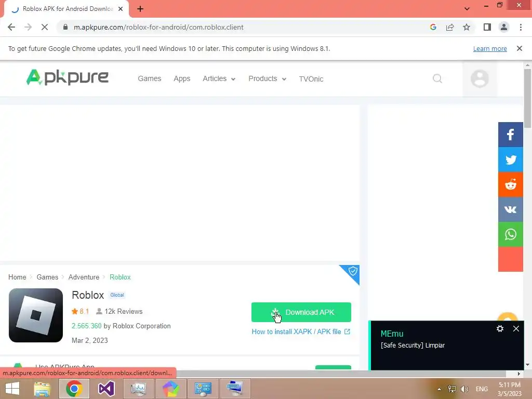The height and width of the screenshot is (399, 532).
Task: Go to Games breadcrumb
Action: pos(47,277)
